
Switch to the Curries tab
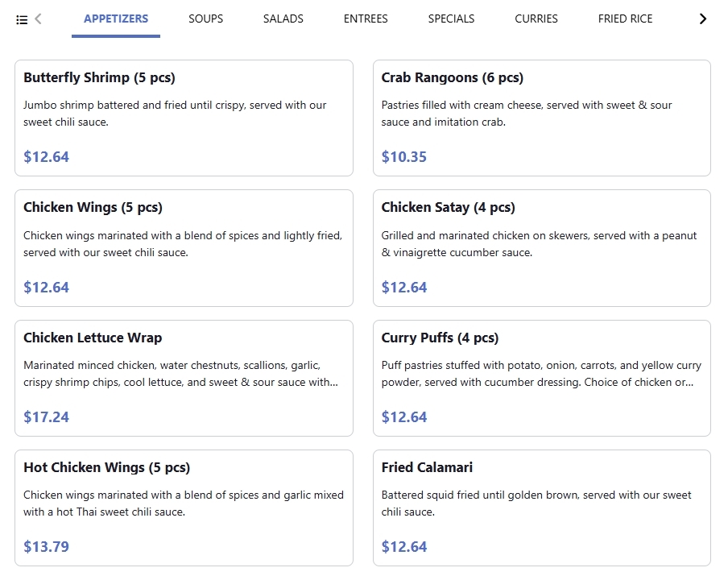(x=536, y=19)
